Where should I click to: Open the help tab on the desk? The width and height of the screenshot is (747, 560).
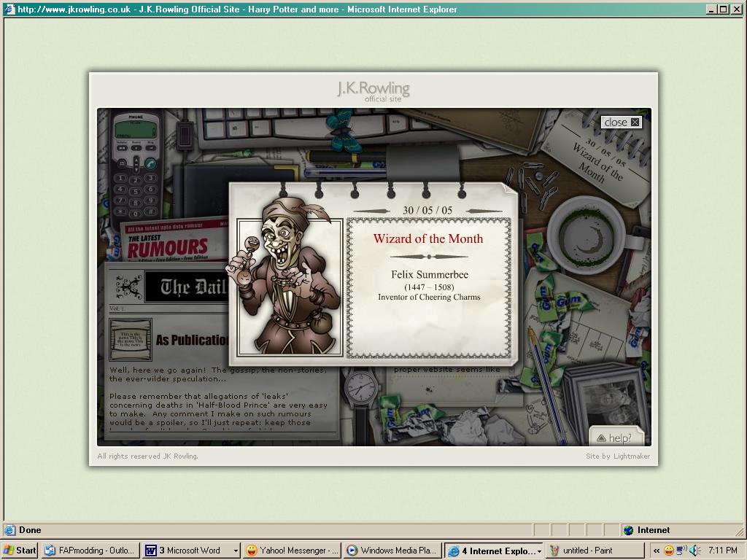[617, 437]
